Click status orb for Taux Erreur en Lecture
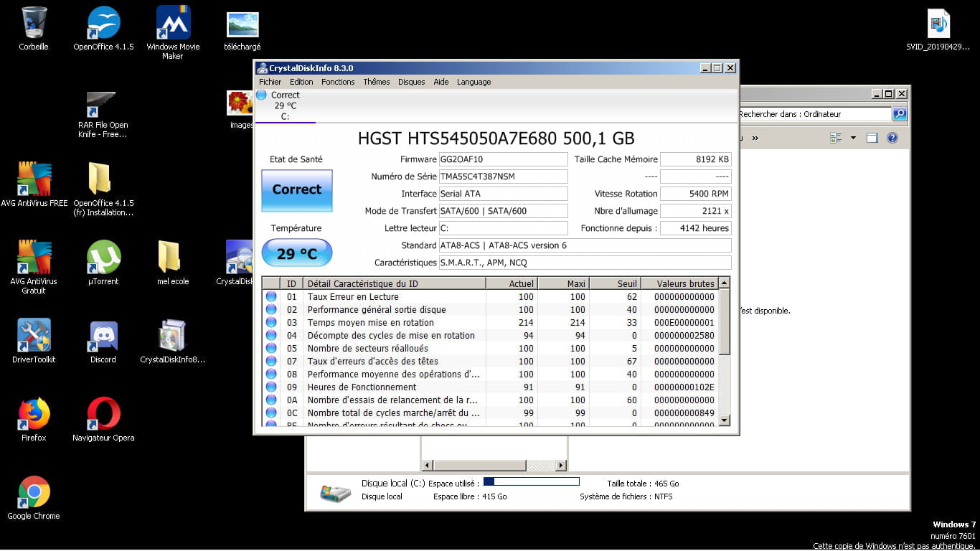Image resolution: width=980 pixels, height=551 pixels. [271, 296]
